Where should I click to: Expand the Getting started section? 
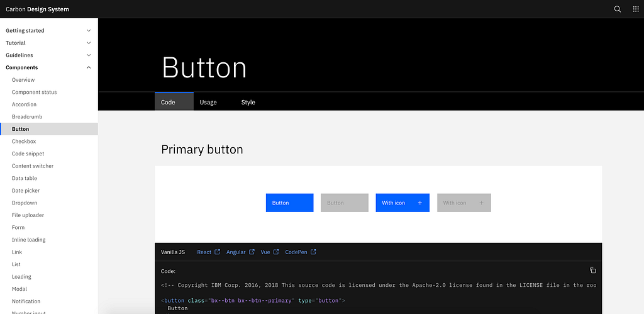pyautogui.click(x=89, y=30)
